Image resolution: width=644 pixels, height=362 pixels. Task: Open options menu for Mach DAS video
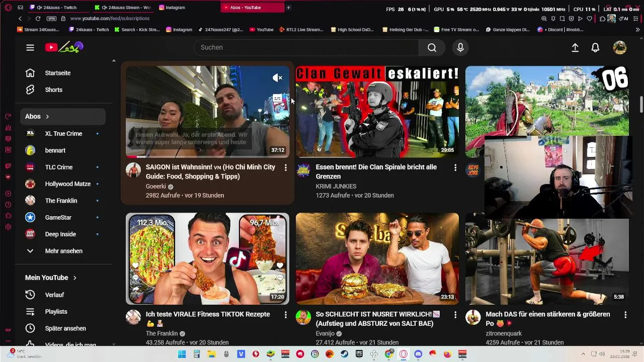tap(625, 315)
